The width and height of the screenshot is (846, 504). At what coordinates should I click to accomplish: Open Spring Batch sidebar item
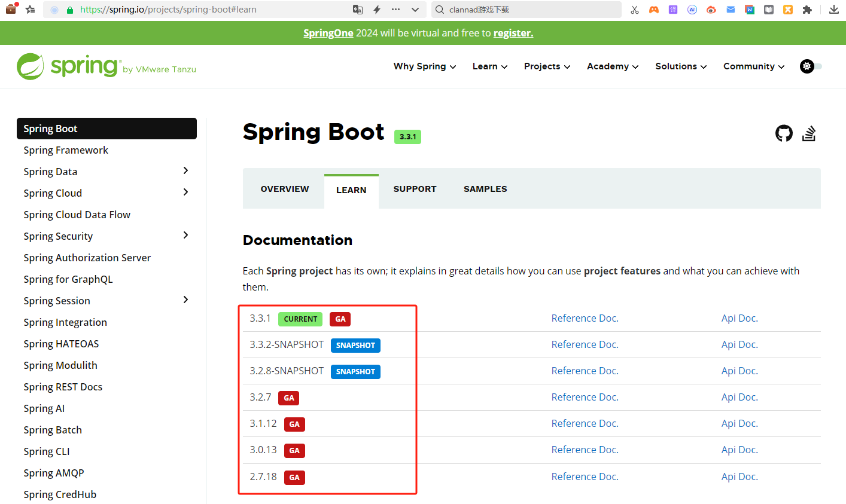click(x=53, y=430)
